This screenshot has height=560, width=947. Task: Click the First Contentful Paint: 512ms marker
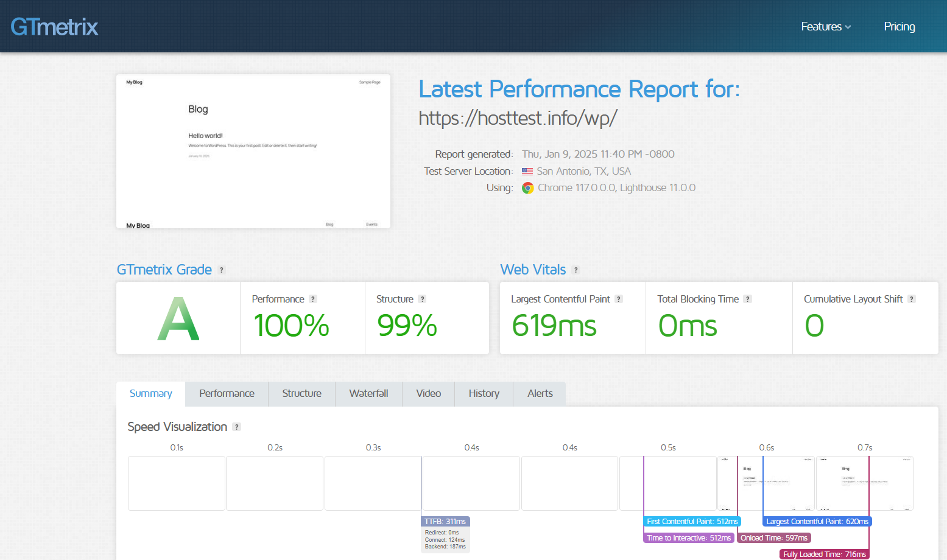[x=692, y=522]
